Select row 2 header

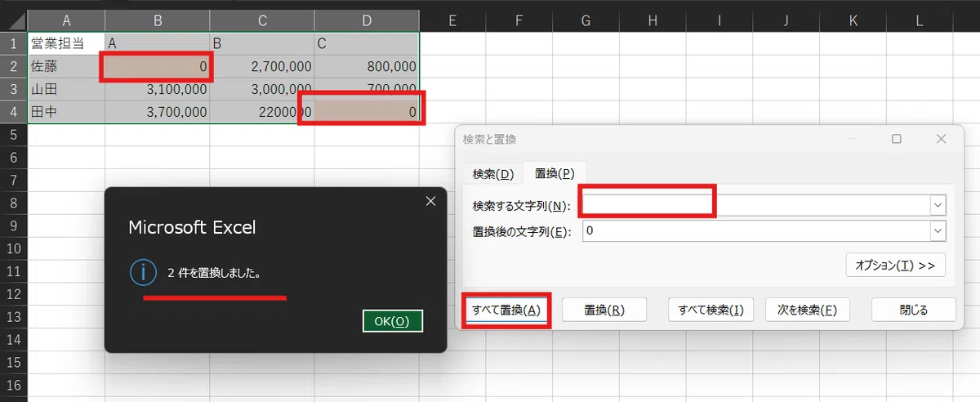(13, 66)
